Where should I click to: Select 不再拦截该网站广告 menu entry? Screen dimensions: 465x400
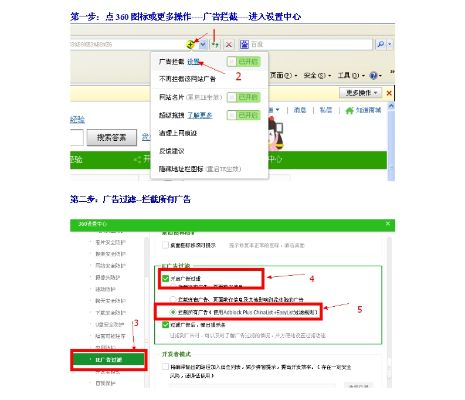pyautogui.click(x=187, y=79)
